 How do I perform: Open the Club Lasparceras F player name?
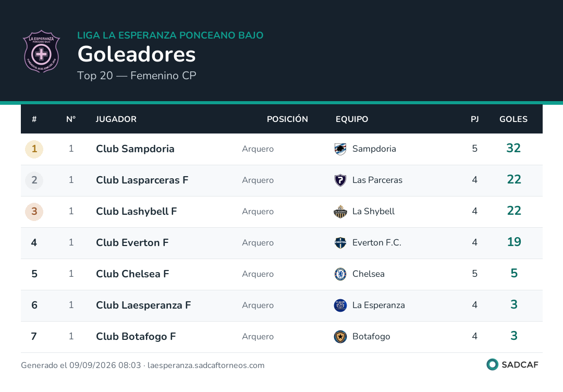click(x=142, y=180)
